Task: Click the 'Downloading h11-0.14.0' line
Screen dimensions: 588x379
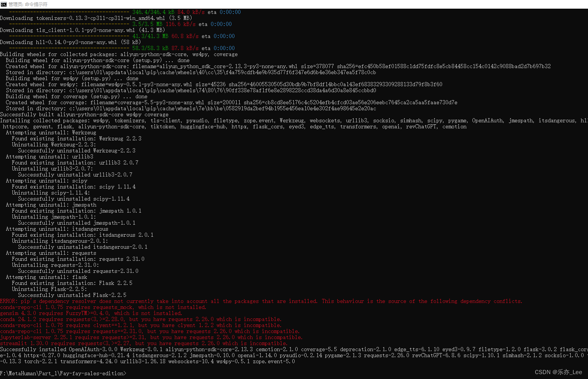Action: tap(70, 42)
